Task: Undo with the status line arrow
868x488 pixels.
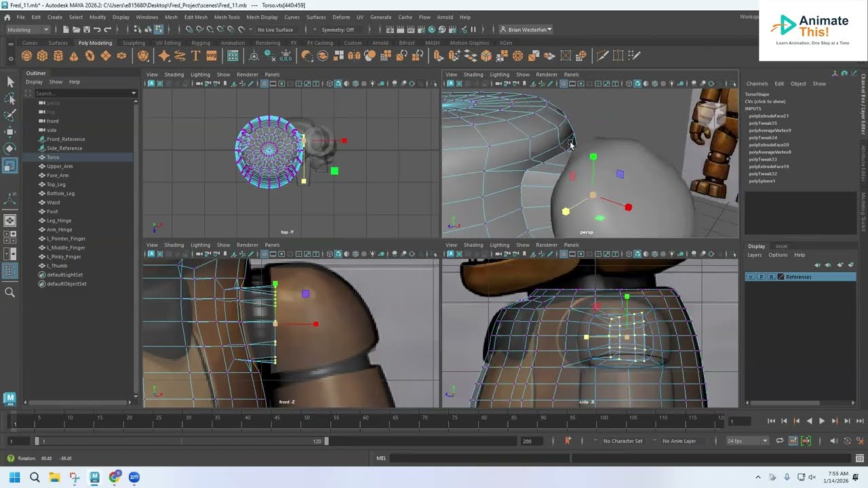Action: [x=97, y=29]
